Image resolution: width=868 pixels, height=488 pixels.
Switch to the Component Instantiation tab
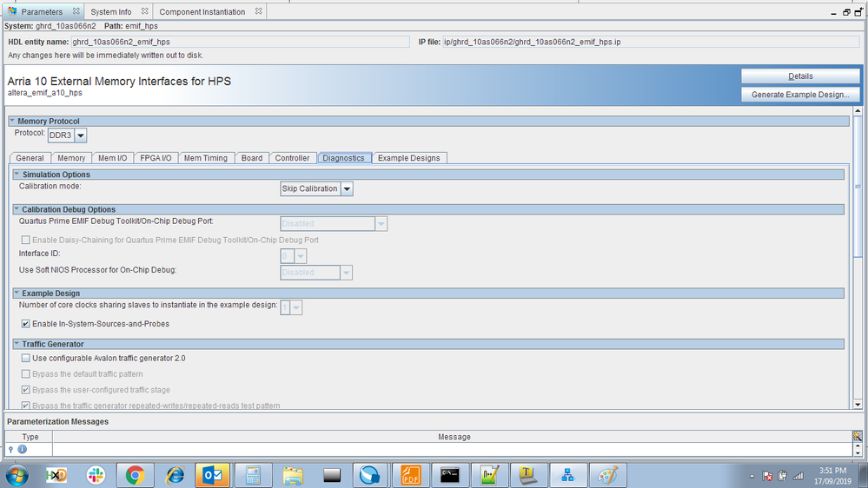click(202, 11)
